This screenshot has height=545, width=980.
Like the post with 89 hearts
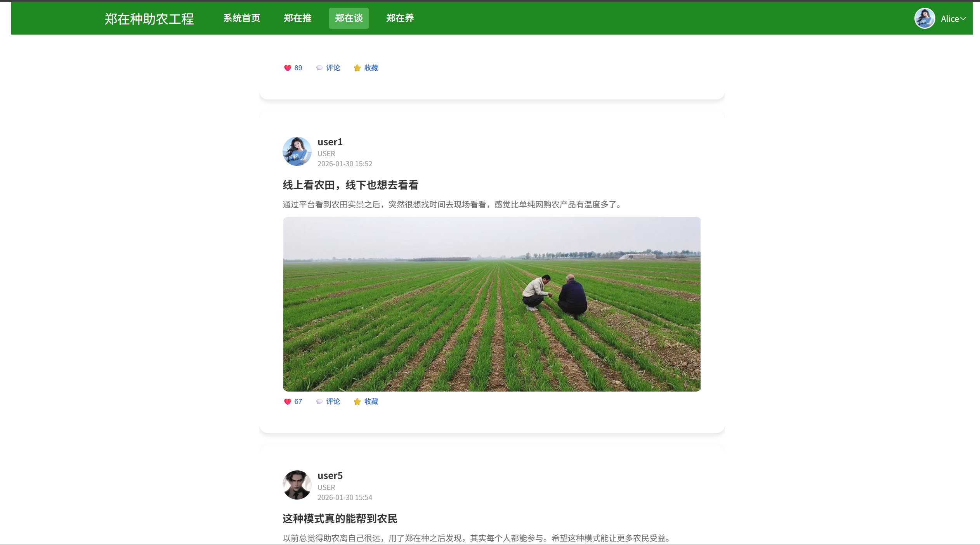[288, 68]
